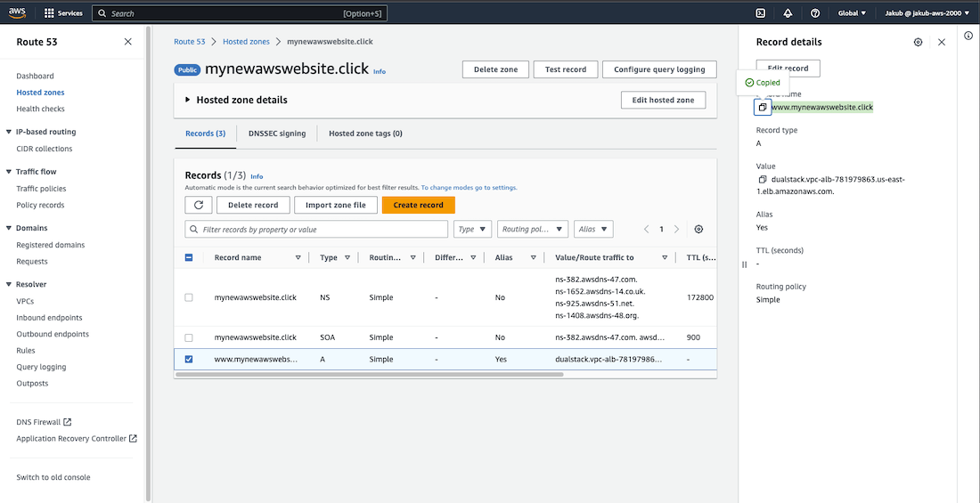Close the Route 53 navigation sidebar
980x503 pixels.
(x=128, y=42)
